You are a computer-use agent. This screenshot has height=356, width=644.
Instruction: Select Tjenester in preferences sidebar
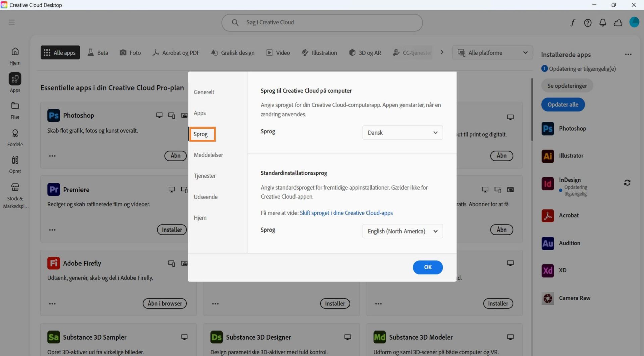point(204,176)
